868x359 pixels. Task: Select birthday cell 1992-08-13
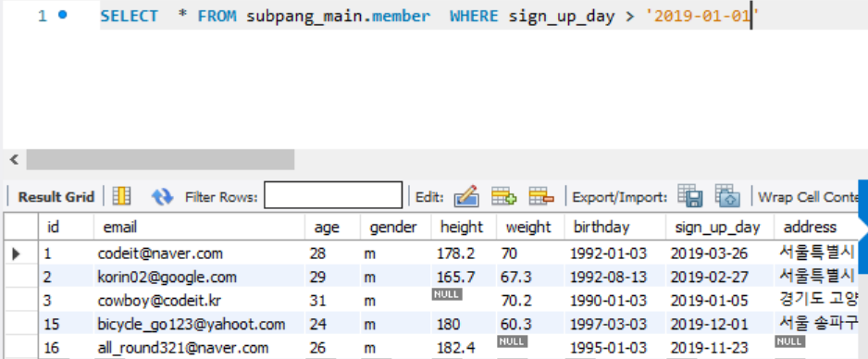click(608, 278)
